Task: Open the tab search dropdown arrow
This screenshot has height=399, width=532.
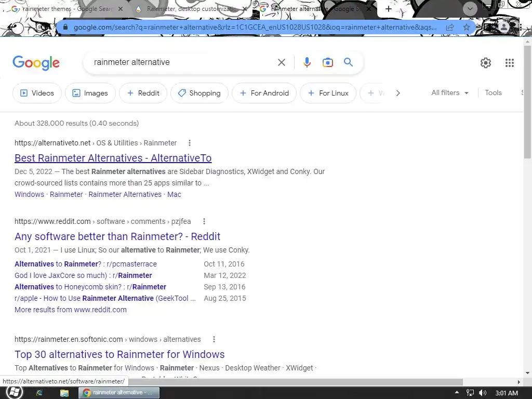Action: click(470, 9)
